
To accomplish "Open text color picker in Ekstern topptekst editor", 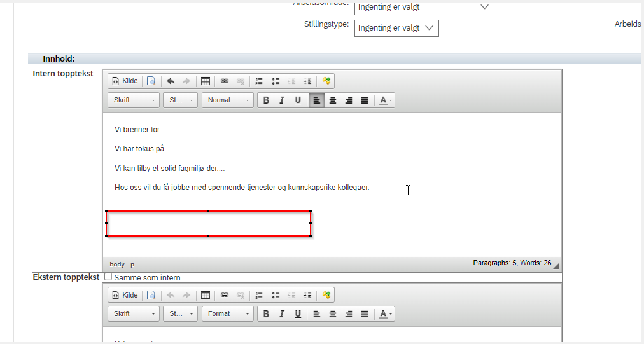I will point(385,314).
